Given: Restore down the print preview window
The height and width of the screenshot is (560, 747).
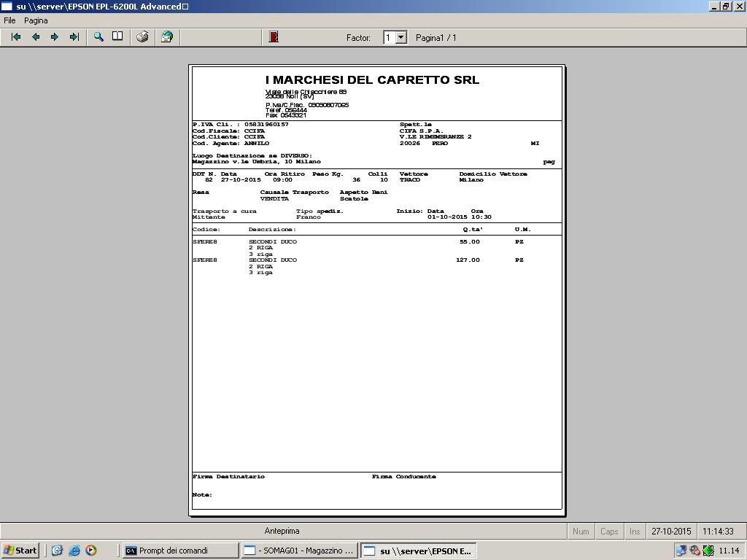Looking at the screenshot, I should 726,6.
